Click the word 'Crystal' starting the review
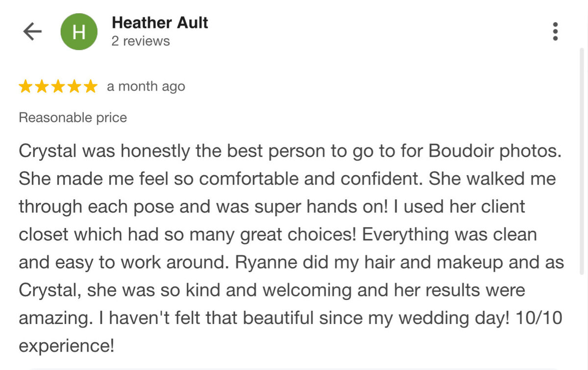This screenshot has height=370, width=588. (x=48, y=152)
